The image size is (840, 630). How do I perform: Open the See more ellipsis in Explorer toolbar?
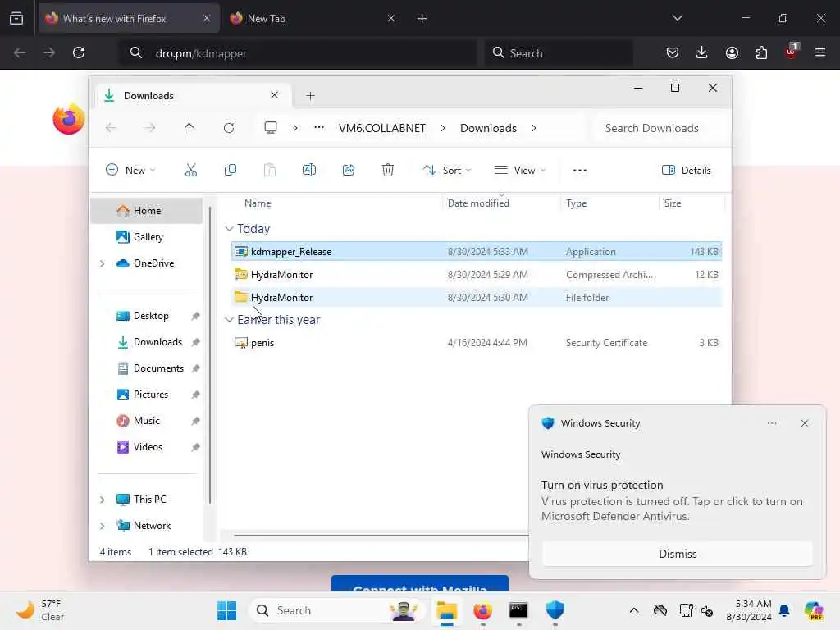point(580,171)
